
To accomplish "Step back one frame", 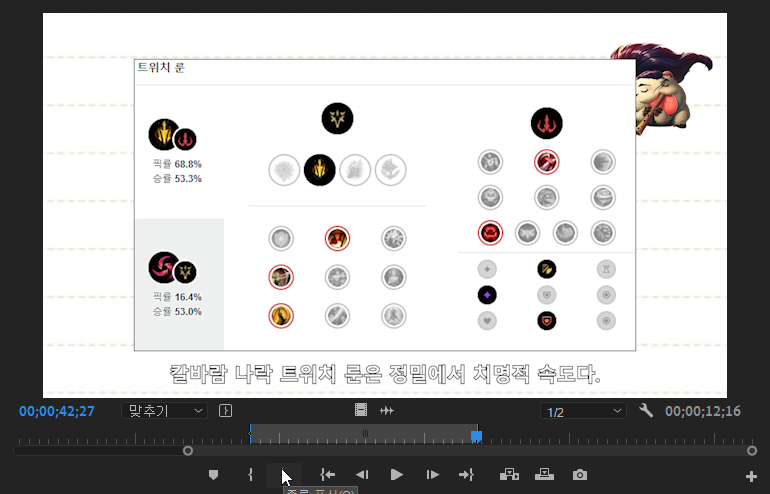I will point(362,475).
